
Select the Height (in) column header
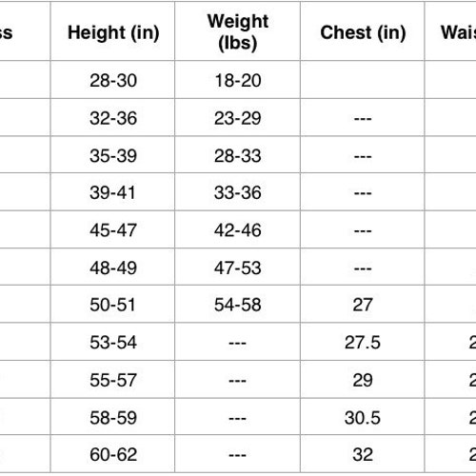[x=113, y=32]
